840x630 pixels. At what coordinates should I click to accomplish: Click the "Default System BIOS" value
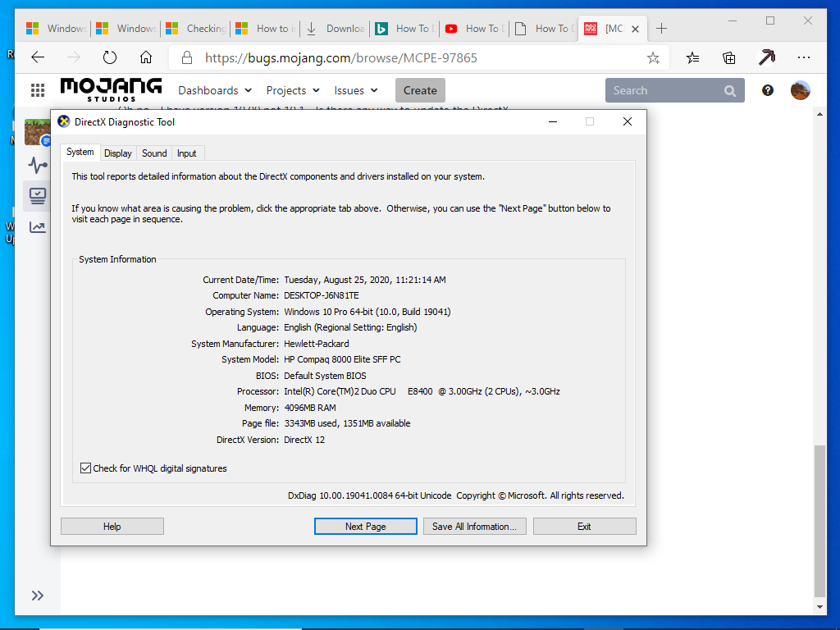pos(325,376)
